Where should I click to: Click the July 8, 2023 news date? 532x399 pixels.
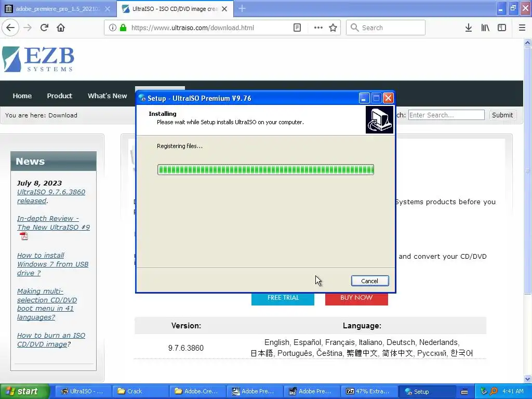39,183
